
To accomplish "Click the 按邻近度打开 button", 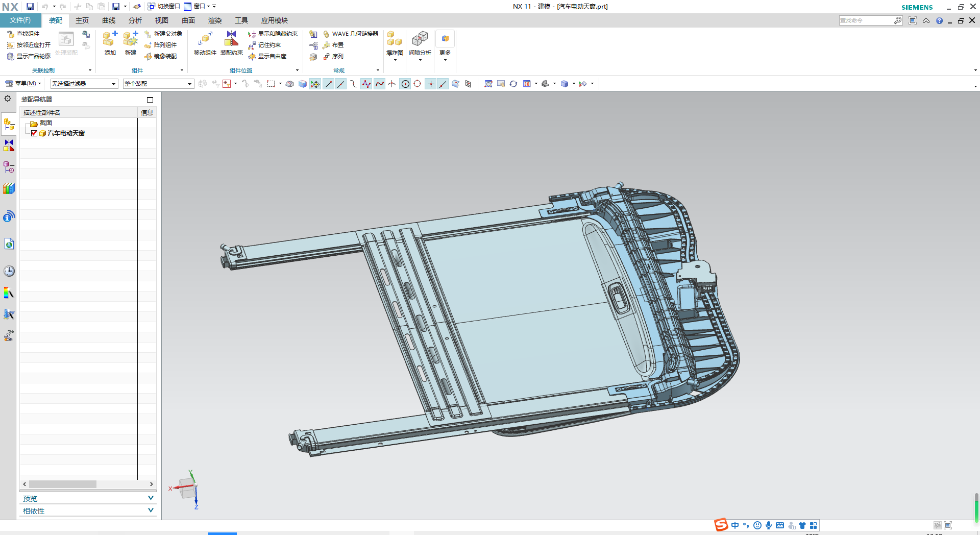I will click(29, 45).
